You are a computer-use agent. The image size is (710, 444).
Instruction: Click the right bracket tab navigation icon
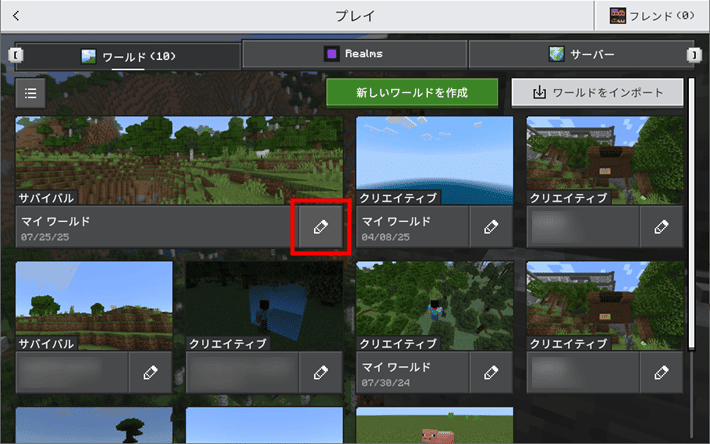(x=694, y=55)
